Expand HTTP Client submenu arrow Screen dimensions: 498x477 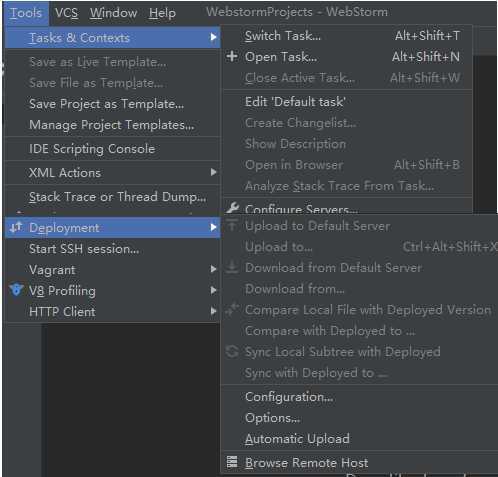pos(213,311)
